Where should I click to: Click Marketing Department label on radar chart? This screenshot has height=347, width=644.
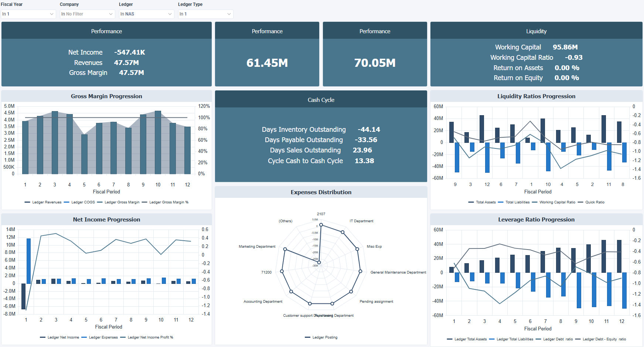coord(257,247)
